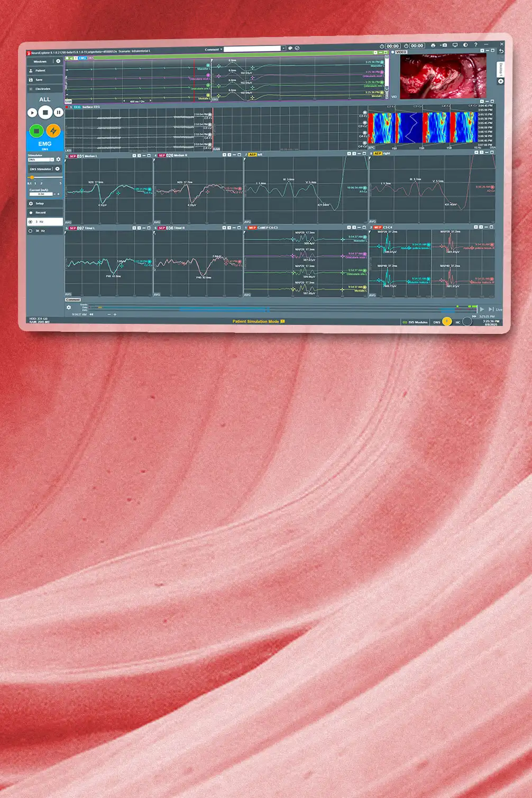
Task: Enable the Record option
Action: click(x=39, y=212)
